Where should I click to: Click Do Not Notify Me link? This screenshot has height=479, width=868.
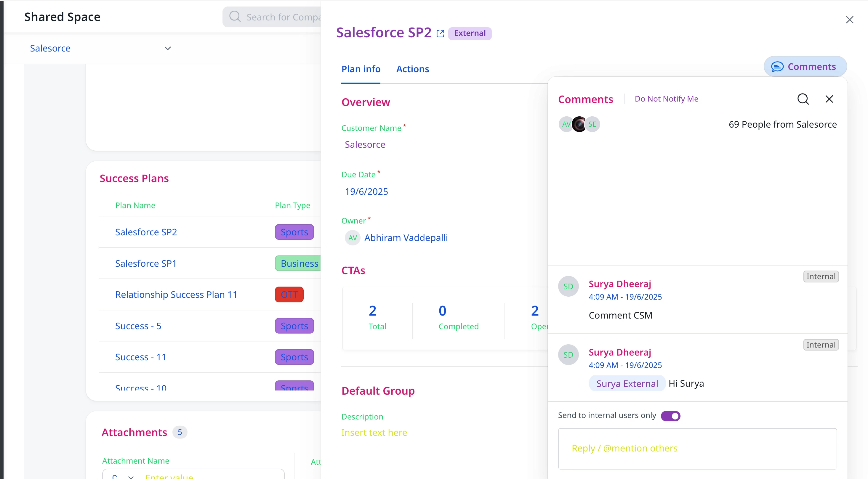pyautogui.click(x=666, y=99)
